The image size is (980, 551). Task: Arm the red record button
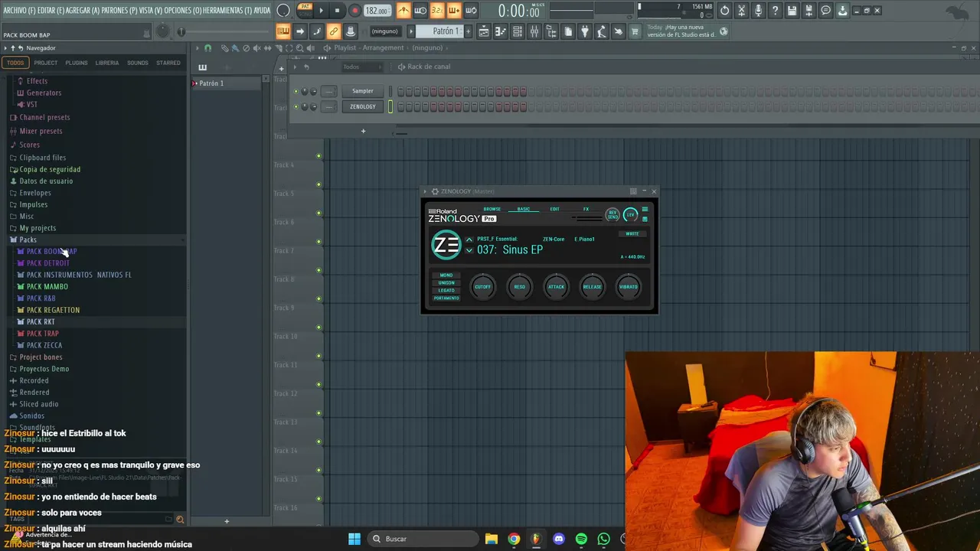tap(354, 11)
